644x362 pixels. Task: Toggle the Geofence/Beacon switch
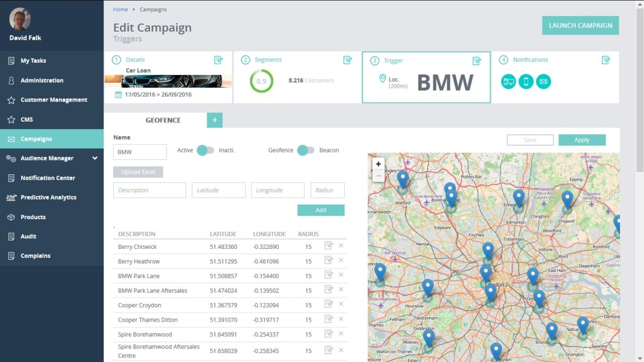(305, 150)
